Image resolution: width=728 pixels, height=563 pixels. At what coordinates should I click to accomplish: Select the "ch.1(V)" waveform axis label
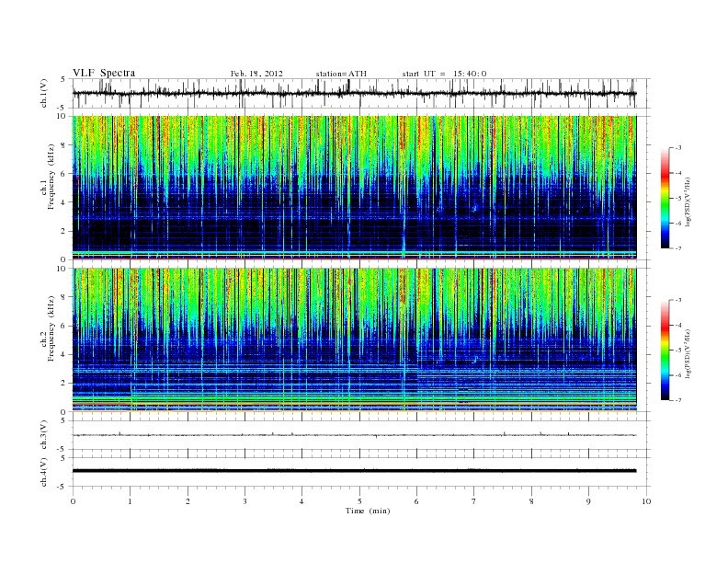pos(44,93)
